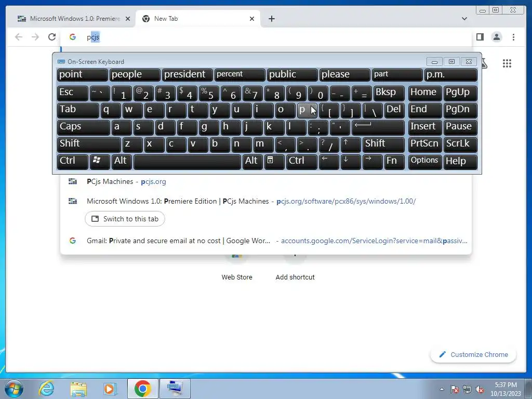
Task: Choose the 'public' word prediction
Action: coord(292,75)
